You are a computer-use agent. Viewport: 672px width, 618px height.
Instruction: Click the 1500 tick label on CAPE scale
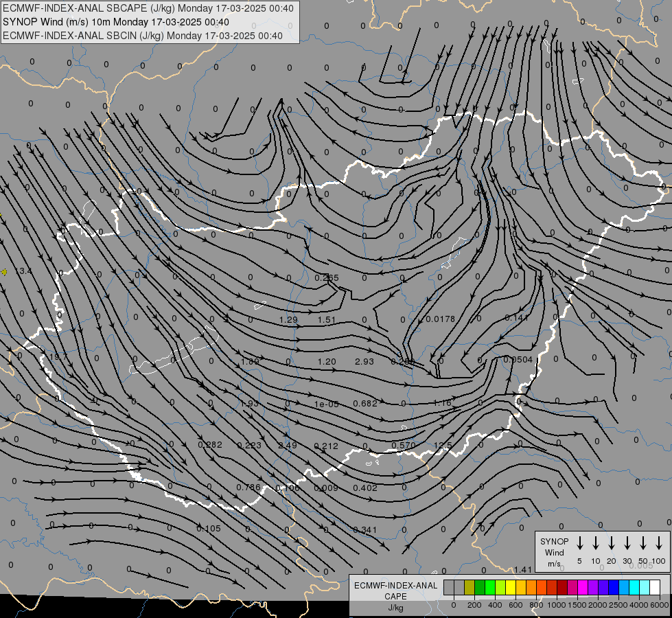pyautogui.click(x=577, y=605)
